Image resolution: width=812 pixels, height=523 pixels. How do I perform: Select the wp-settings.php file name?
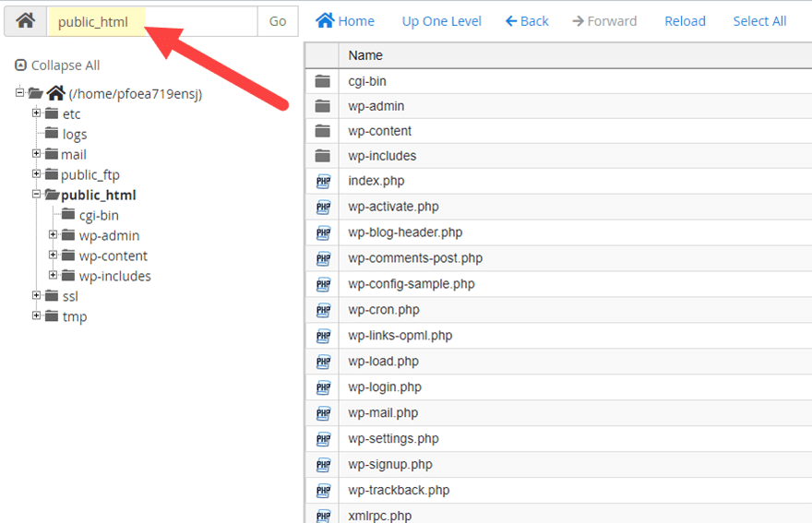[x=393, y=438]
